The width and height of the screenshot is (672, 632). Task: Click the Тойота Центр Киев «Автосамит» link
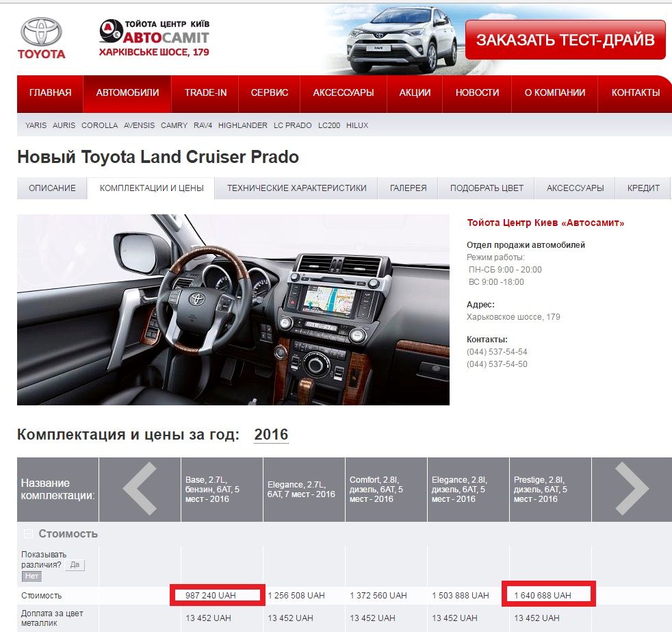pyautogui.click(x=545, y=223)
